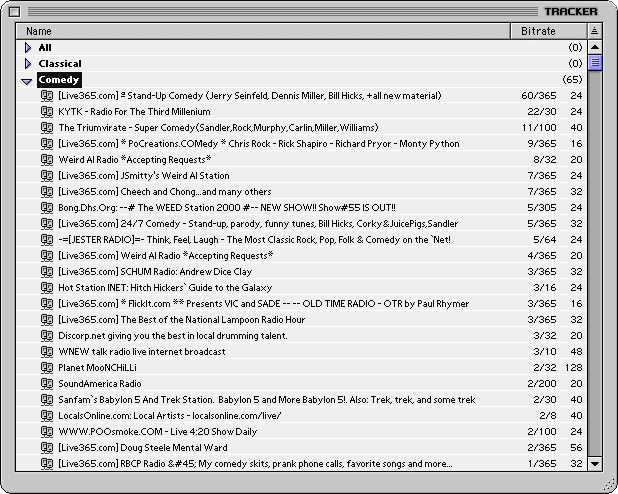
Task: Click icon for 24/7 Comedy Stand-up station
Action: coord(47,224)
